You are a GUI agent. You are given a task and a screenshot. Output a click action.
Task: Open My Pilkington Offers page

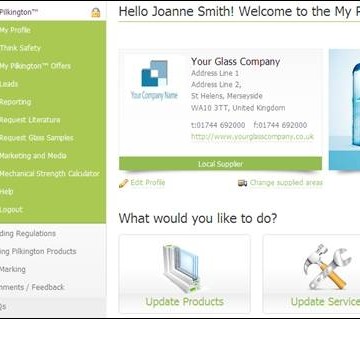35,66
